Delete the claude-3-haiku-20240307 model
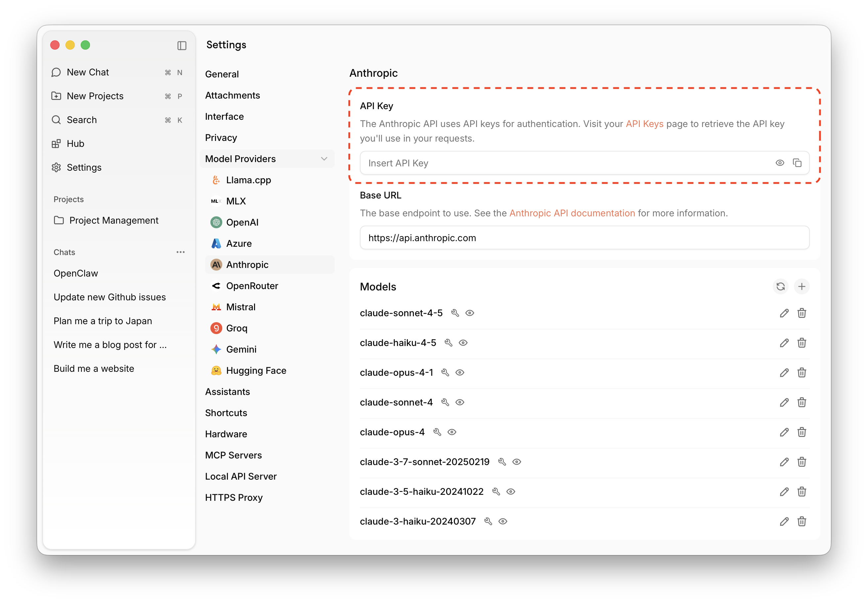 [802, 522]
